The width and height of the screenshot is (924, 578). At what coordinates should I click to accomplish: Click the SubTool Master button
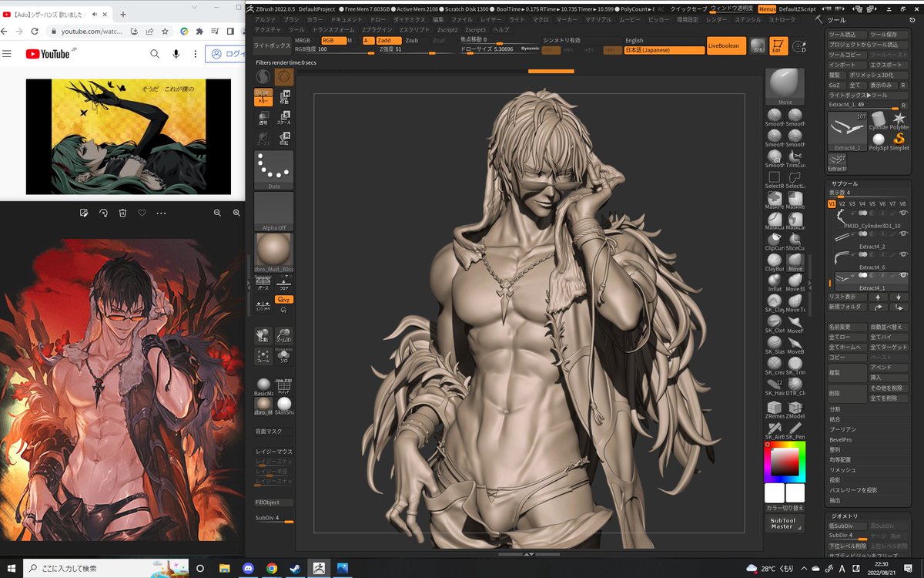784,523
